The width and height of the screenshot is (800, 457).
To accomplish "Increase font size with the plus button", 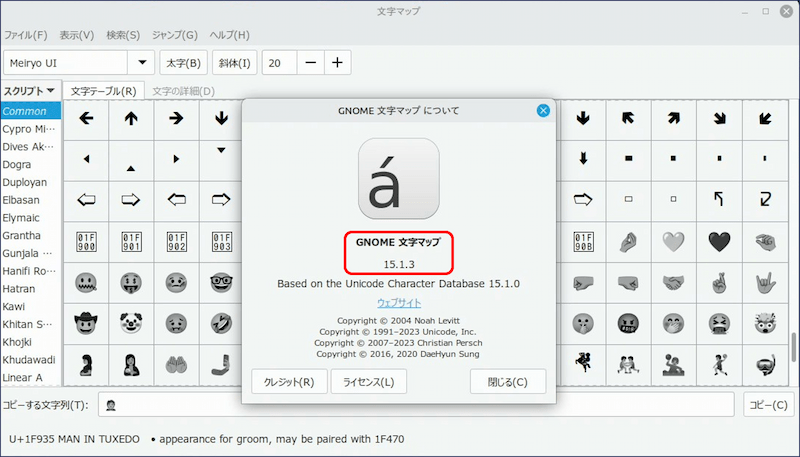I will pyautogui.click(x=337, y=63).
